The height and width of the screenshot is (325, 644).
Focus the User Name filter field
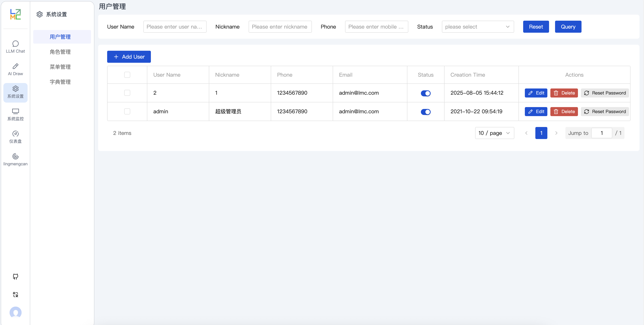tap(175, 27)
